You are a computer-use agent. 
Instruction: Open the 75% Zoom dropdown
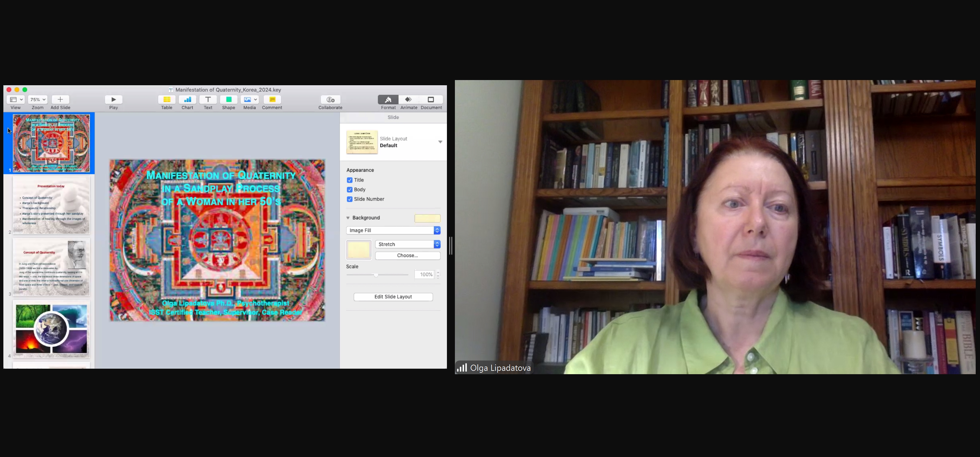[38, 100]
